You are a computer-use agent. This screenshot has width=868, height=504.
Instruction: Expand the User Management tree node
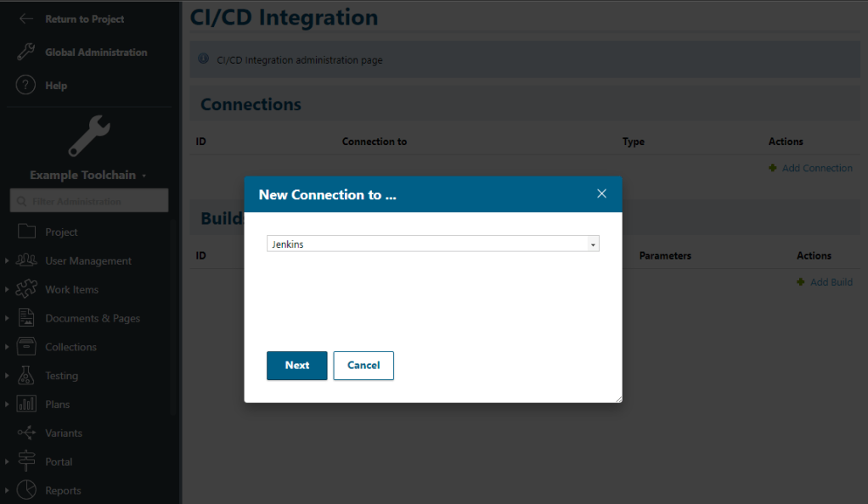click(7, 261)
